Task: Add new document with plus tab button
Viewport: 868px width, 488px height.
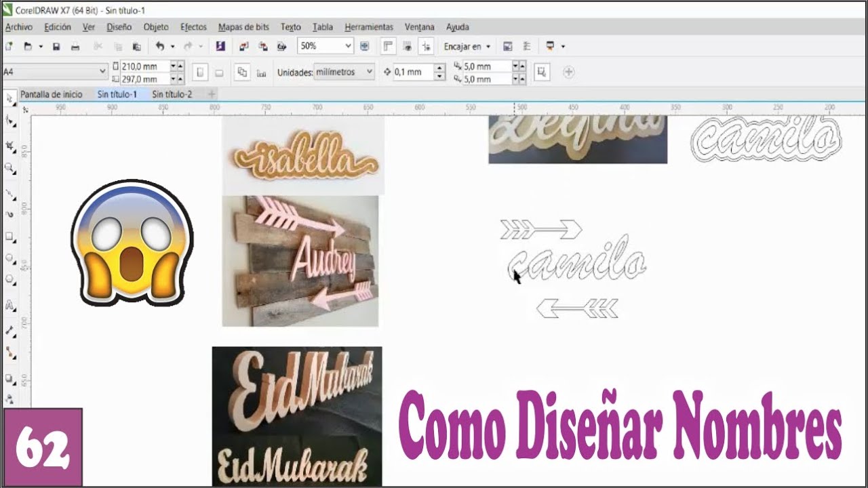Action: [x=212, y=94]
